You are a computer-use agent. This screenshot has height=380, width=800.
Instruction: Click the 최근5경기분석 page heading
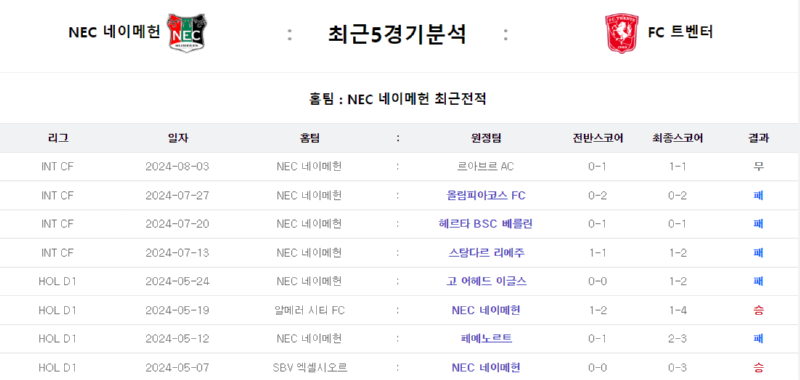click(396, 34)
